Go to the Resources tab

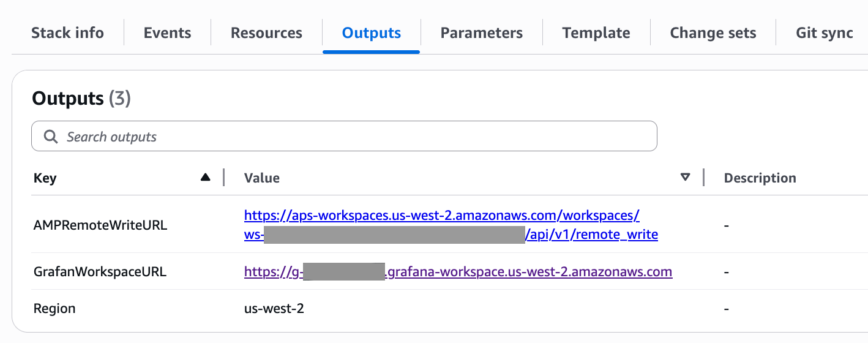[266, 33]
